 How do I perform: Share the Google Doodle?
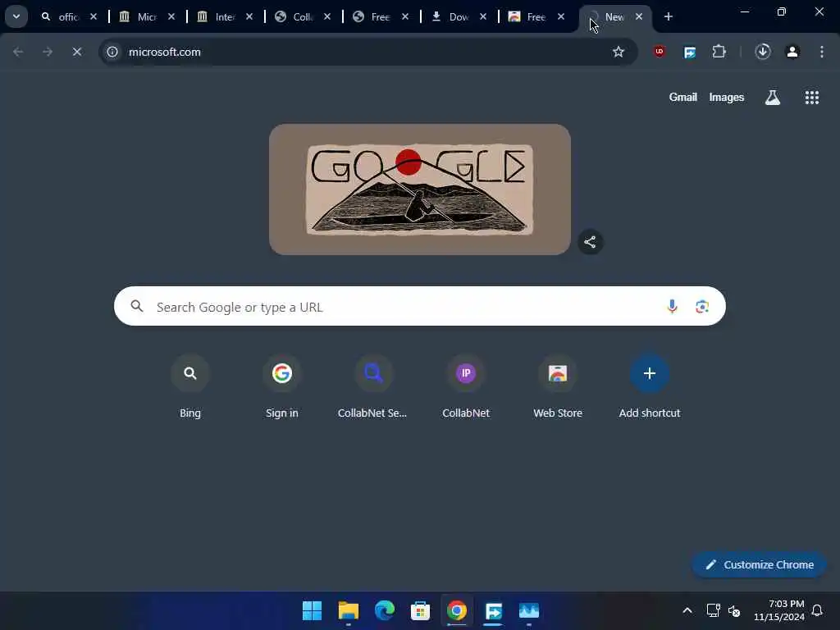pyautogui.click(x=590, y=242)
